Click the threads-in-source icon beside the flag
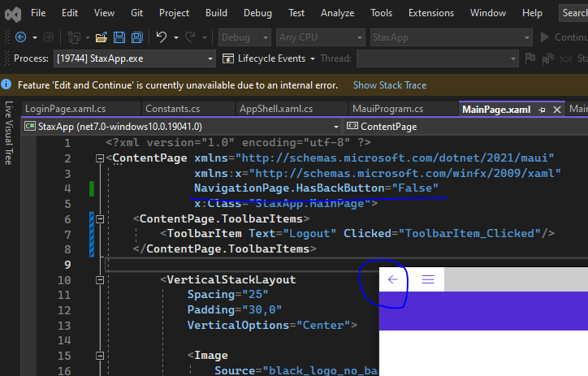The image size is (588, 376). pos(548,58)
